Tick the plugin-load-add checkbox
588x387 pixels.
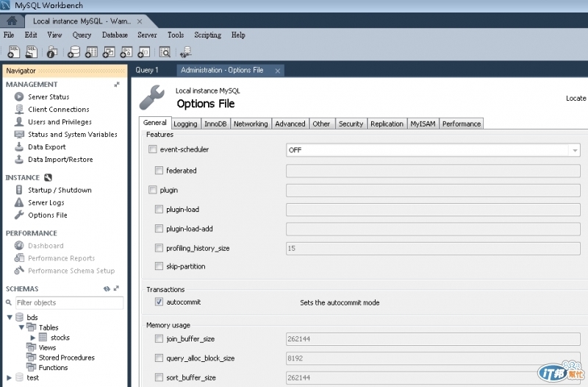159,228
